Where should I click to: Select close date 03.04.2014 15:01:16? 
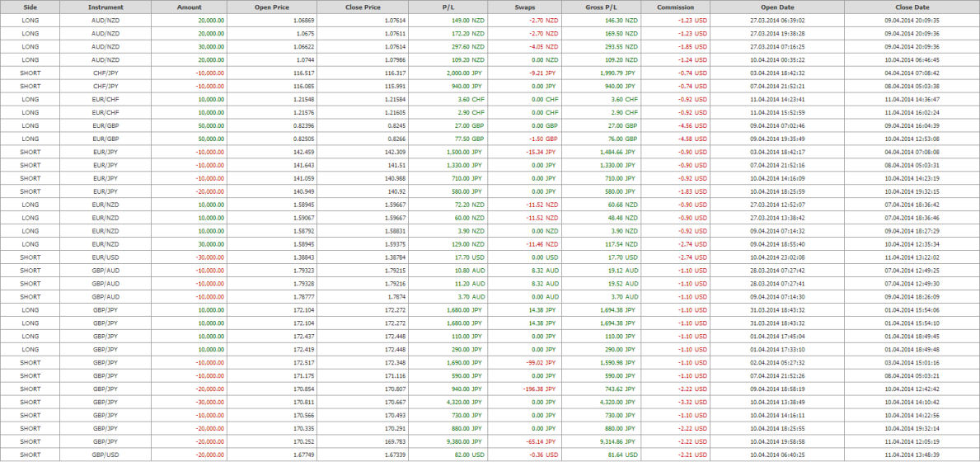[912, 362]
